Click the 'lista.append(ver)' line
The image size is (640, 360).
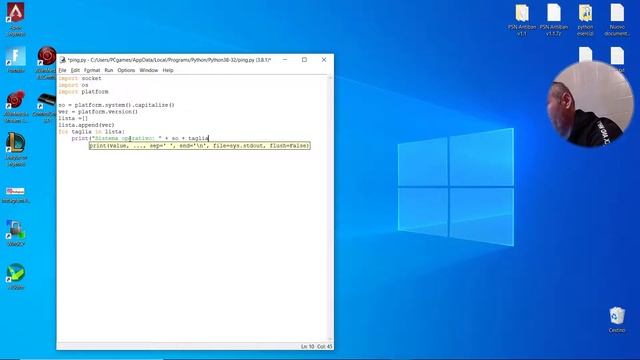click(86, 125)
